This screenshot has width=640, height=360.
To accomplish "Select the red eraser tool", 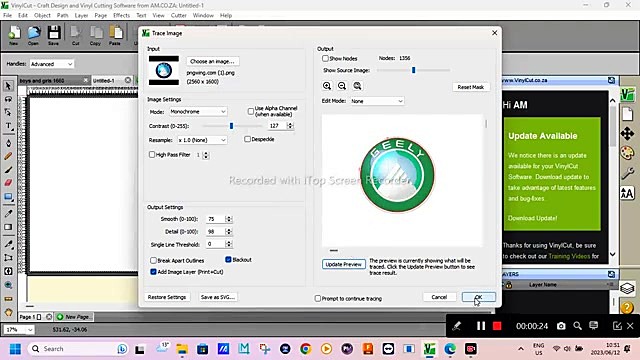I will pos(8,182).
